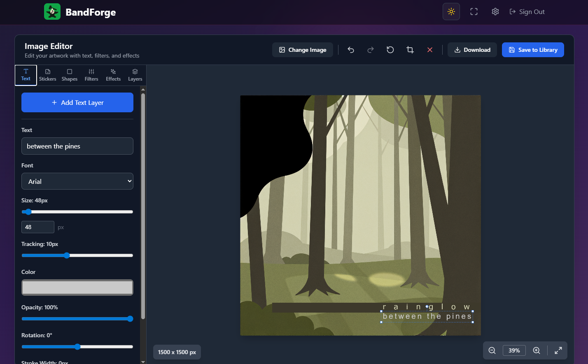Click Add Text Layer button
This screenshot has height=364, width=588.
(x=77, y=102)
